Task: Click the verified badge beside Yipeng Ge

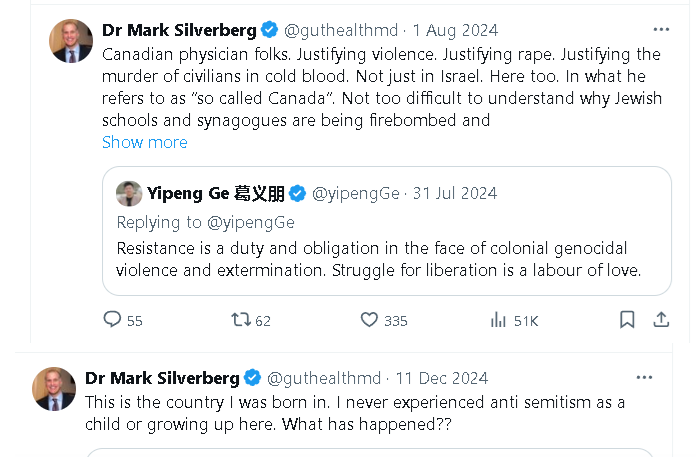Action: coord(297,193)
